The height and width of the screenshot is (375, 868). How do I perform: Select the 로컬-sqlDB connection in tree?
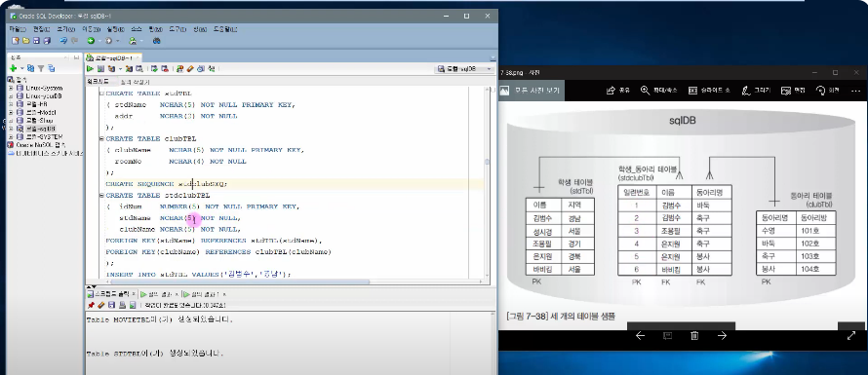pyautogui.click(x=40, y=129)
